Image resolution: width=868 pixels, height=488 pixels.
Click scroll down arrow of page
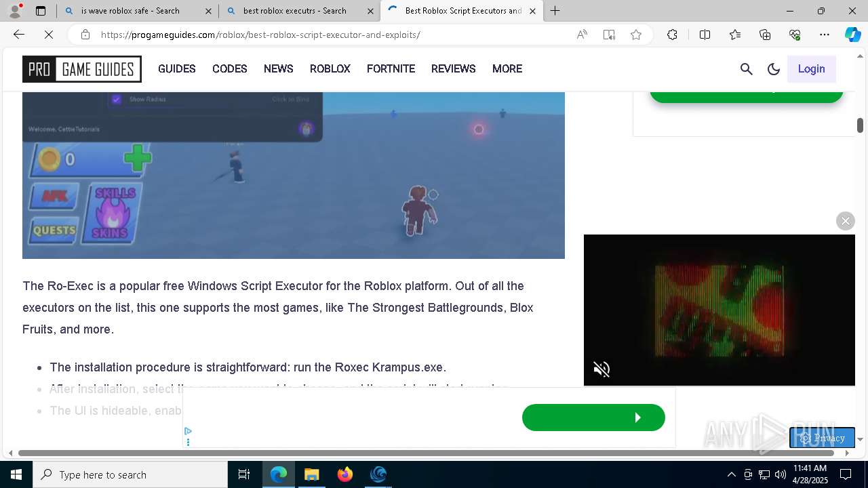click(x=860, y=439)
